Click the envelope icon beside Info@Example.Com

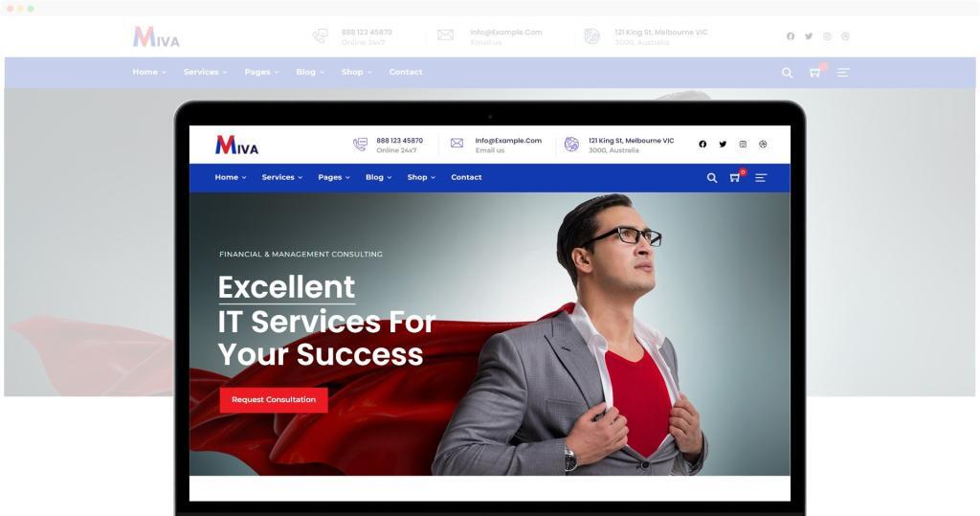[457, 144]
